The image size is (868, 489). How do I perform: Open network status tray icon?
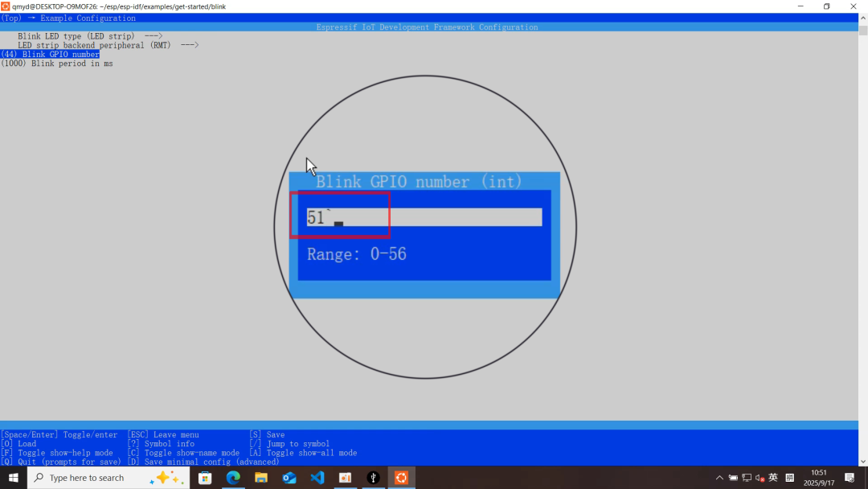coord(747,478)
